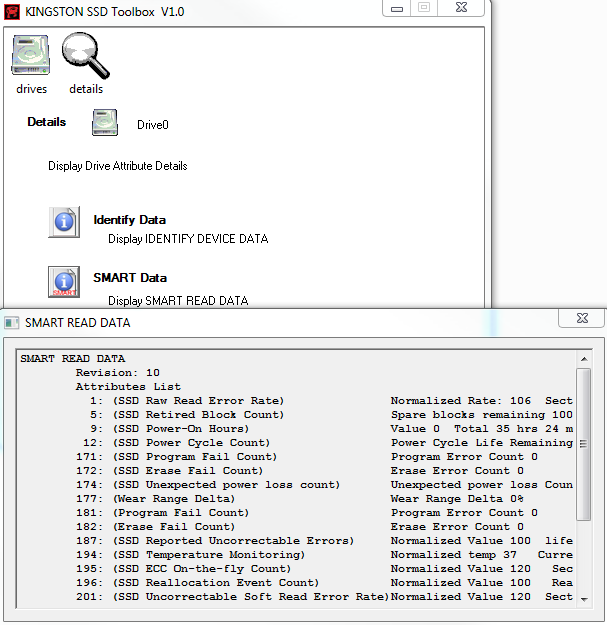Click attribute 195 SSD ECC On-the-fly Count
The width and height of the screenshot is (607, 625).
pyautogui.click(x=184, y=568)
